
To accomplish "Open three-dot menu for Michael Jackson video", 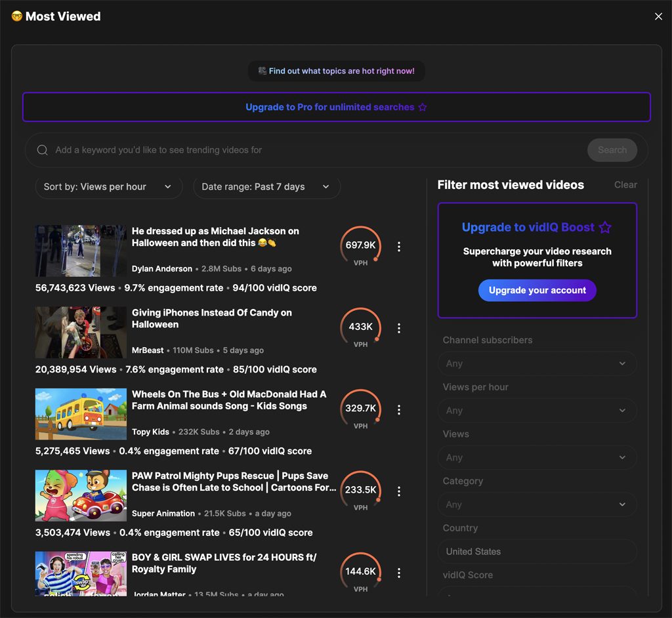I will 398,247.
